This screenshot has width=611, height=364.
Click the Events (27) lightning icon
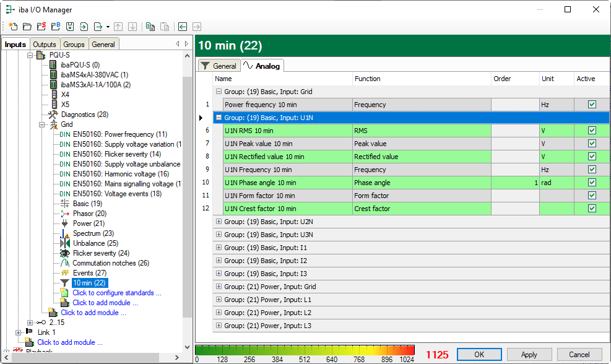click(x=64, y=273)
